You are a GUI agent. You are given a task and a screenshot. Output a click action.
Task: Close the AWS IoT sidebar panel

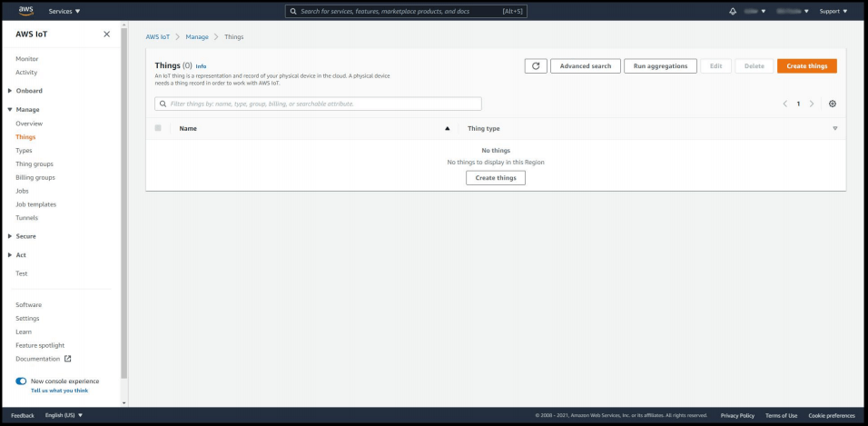pyautogui.click(x=107, y=35)
